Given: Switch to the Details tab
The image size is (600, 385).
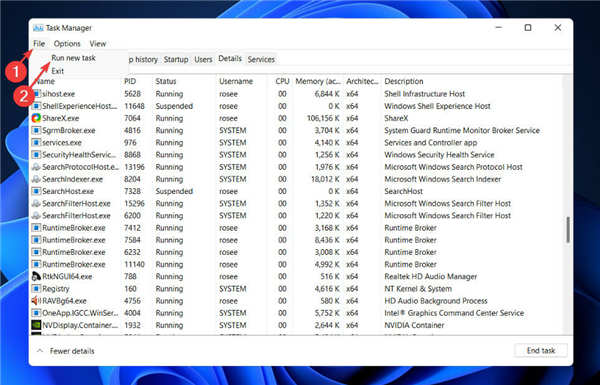Looking at the screenshot, I should pyautogui.click(x=230, y=59).
